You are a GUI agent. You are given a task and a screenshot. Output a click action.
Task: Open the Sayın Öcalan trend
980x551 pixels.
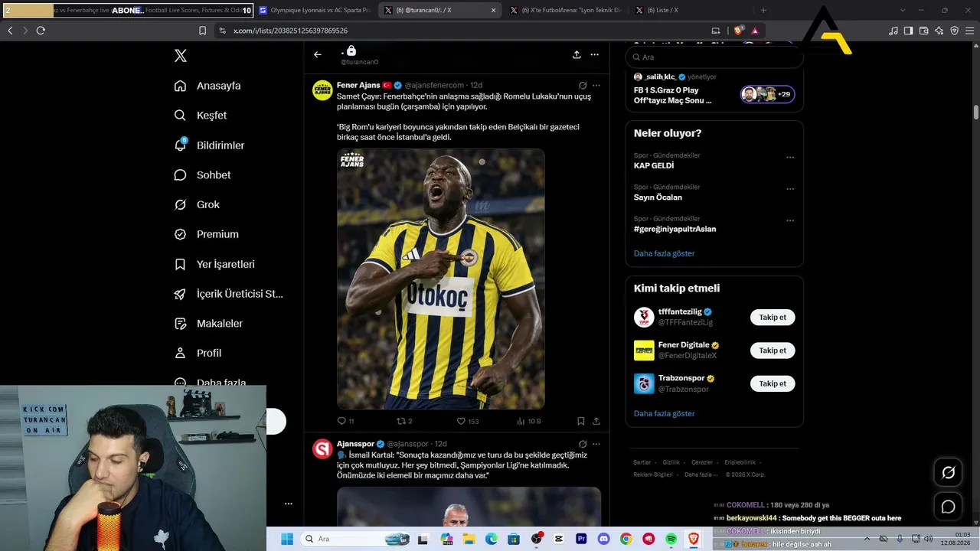coord(658,197)
